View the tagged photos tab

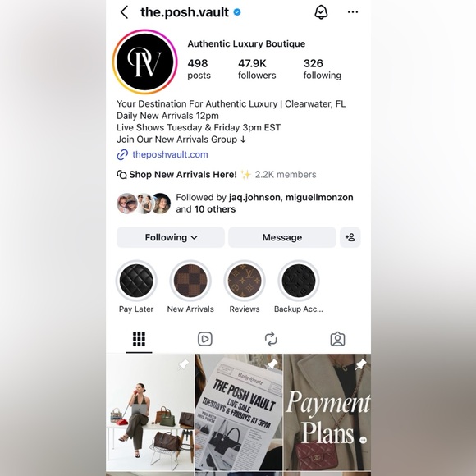(x=337, y=339)
